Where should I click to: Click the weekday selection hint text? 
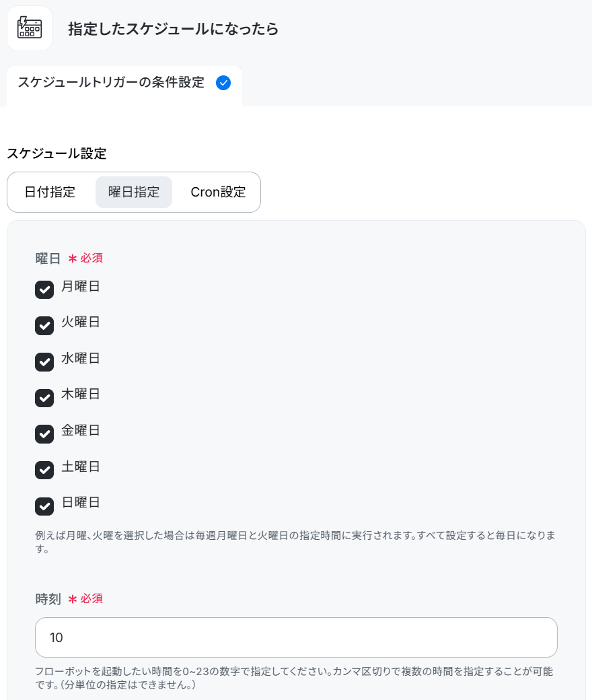click(x=295, y=542)
